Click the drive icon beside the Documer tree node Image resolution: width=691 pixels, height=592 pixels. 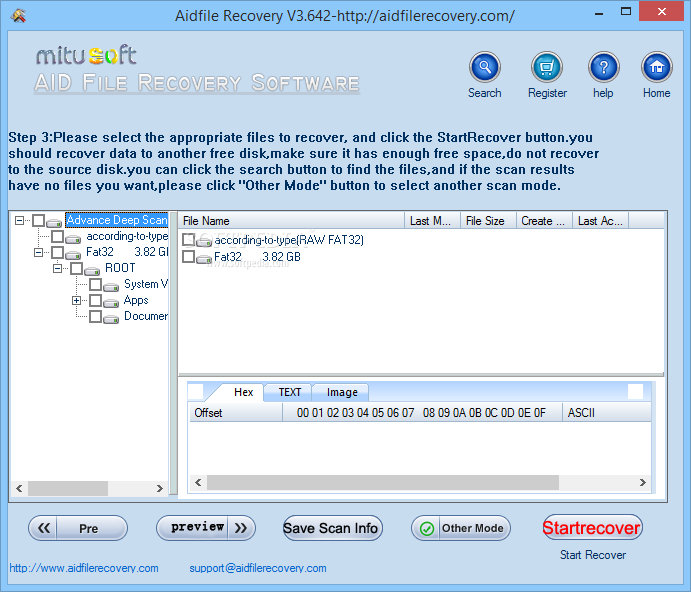pyautogui.click(x=111, y=318)
